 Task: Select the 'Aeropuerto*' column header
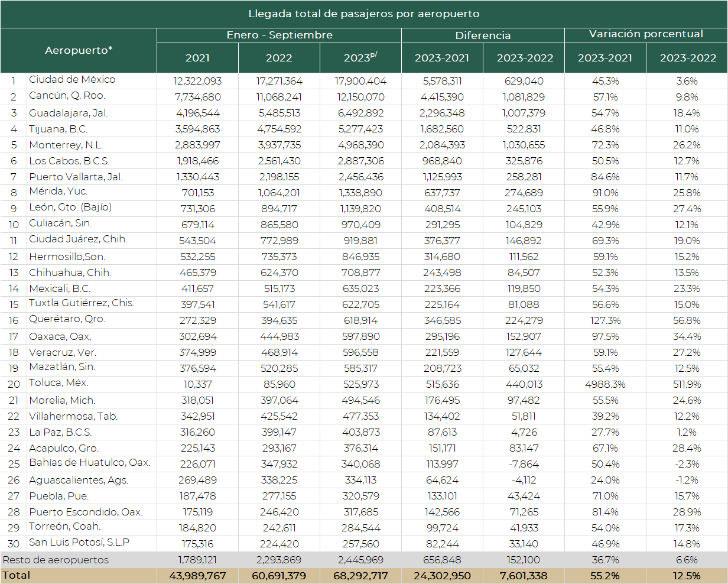[79, 50]
